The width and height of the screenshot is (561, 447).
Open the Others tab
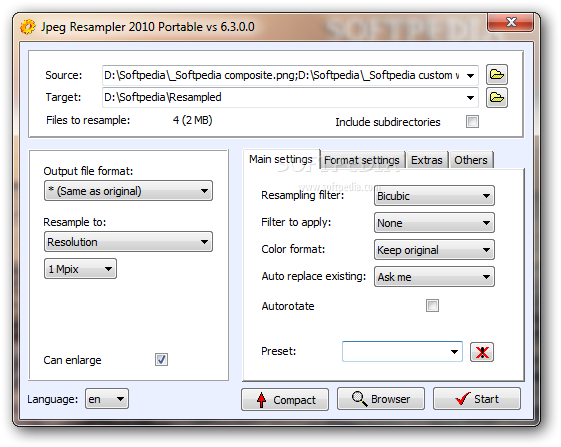pos(471,160)
